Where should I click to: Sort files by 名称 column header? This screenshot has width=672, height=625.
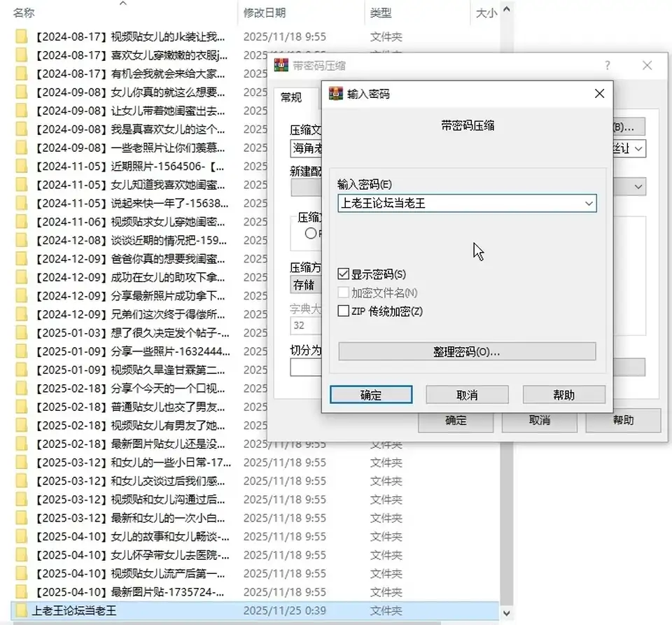tap(24, 13)
